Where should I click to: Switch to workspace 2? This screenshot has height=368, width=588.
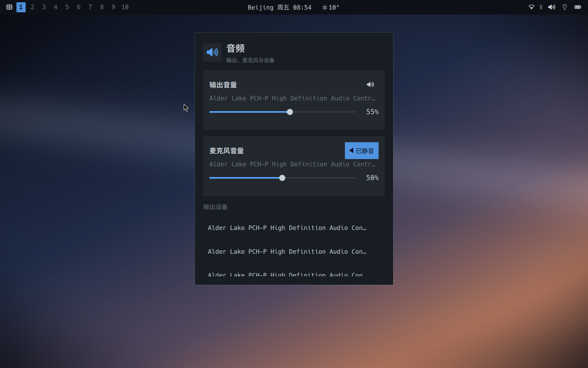[33, 7]
